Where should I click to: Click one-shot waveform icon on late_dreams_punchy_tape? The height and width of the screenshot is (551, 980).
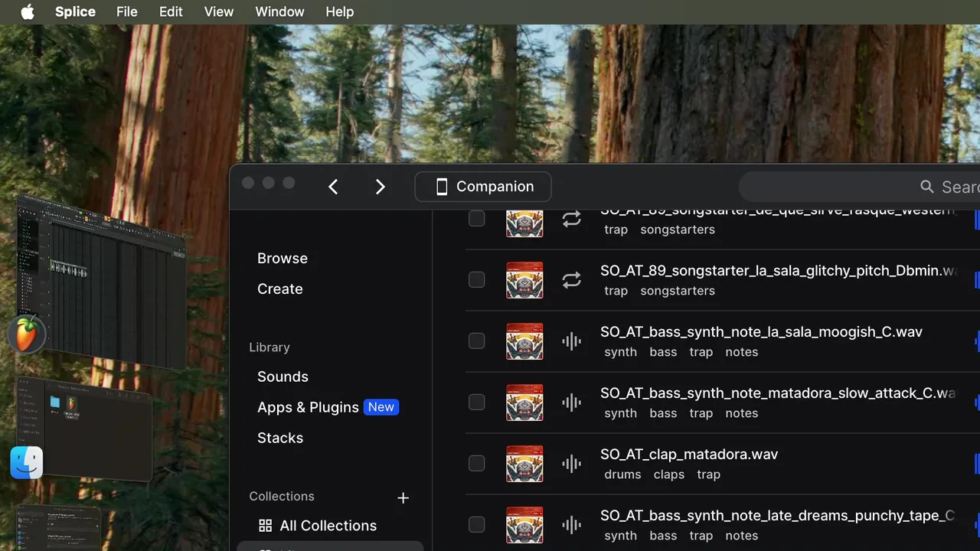572,525
